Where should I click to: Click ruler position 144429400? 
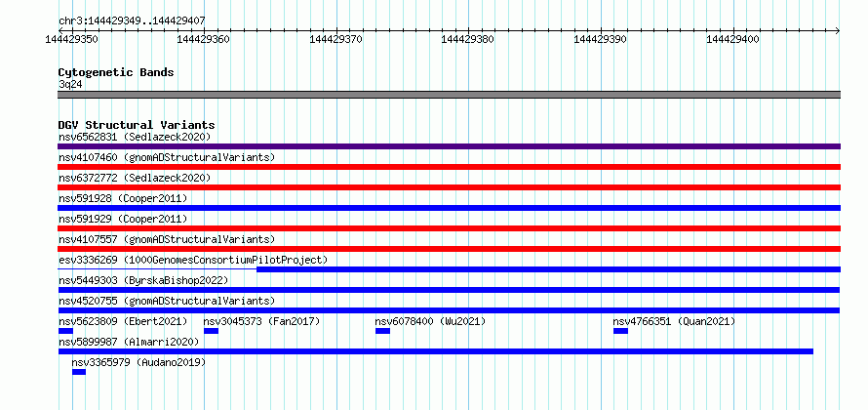tap(733, 39)
